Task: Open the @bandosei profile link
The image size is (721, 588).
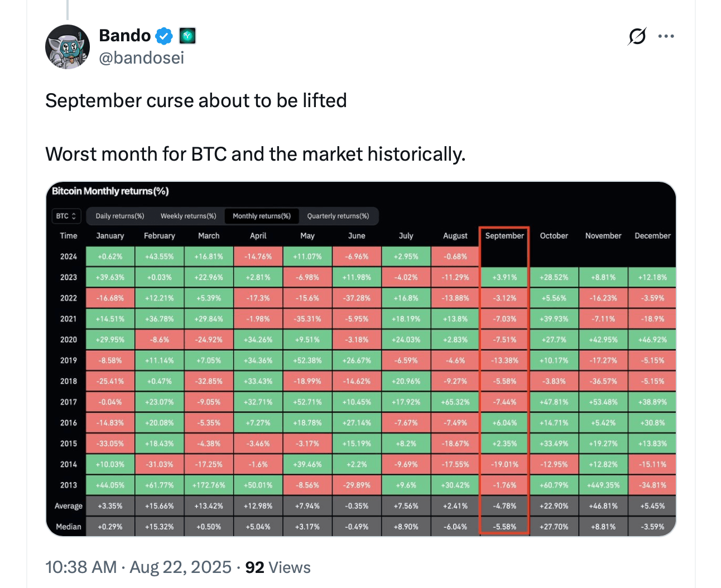Action: (x=141, y=57)
